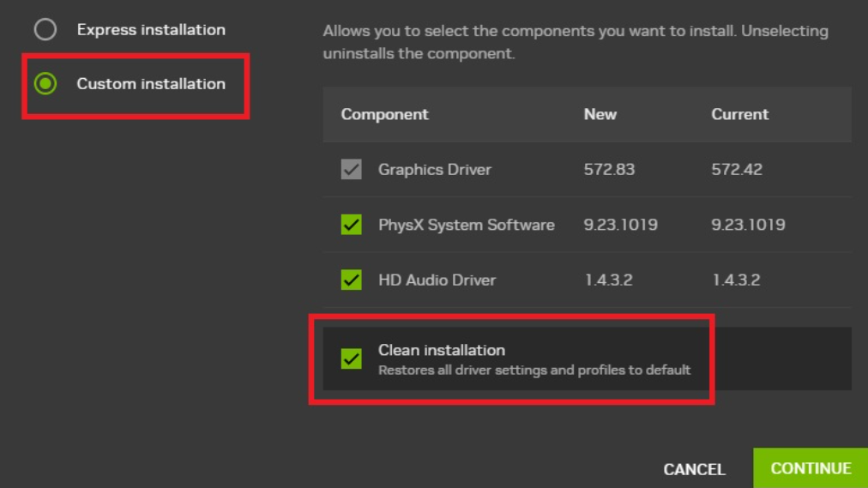
Task: Click the Graphics Driver component name
Action: 435,170
